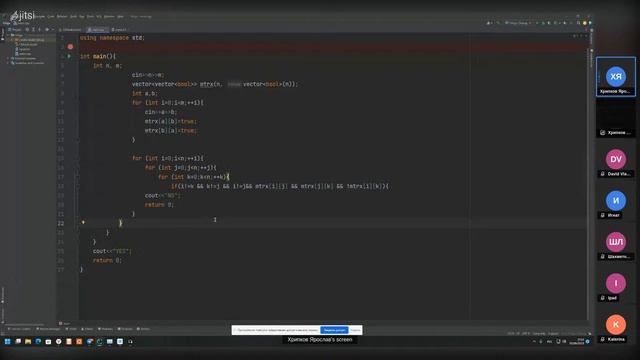Open the system tray clock
The height and width of the screenshot is (360, 640).
click(x=577, y=342)
